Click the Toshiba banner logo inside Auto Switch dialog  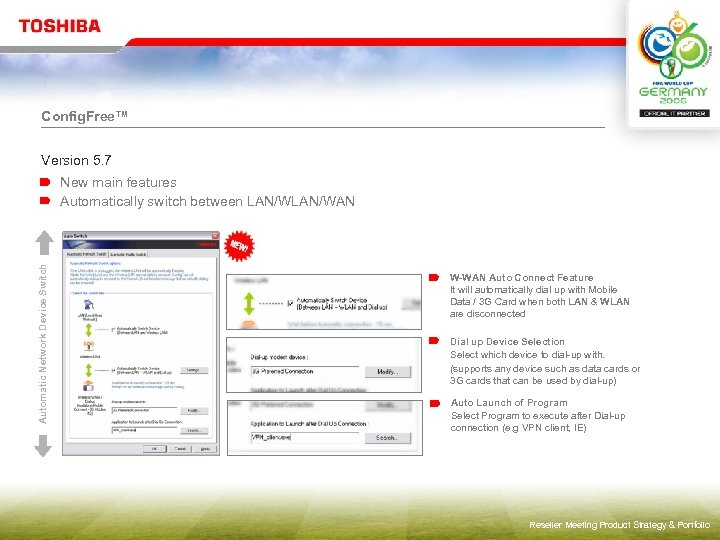pos(206,244)
